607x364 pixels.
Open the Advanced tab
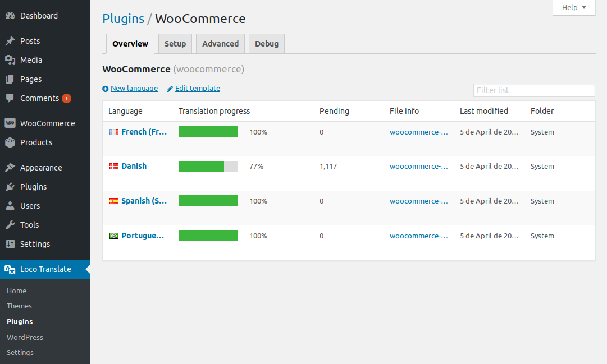click(220, 43)
